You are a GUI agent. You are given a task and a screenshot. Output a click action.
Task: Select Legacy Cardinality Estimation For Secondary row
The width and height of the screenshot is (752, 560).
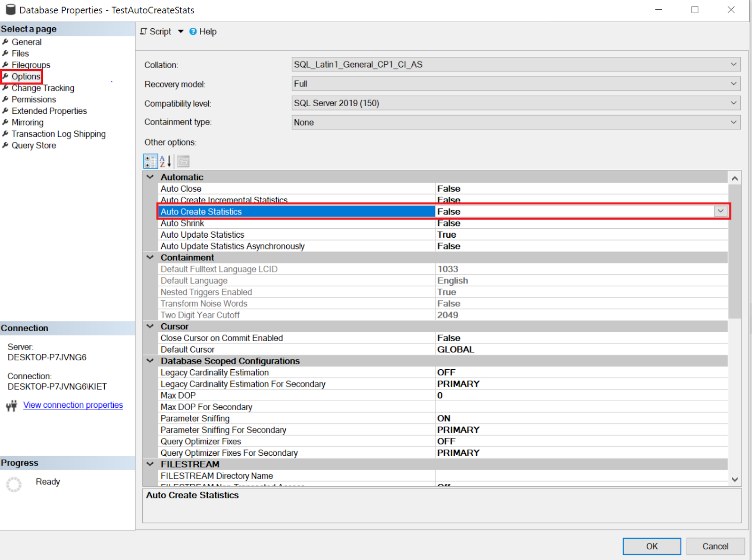point(443,384)
